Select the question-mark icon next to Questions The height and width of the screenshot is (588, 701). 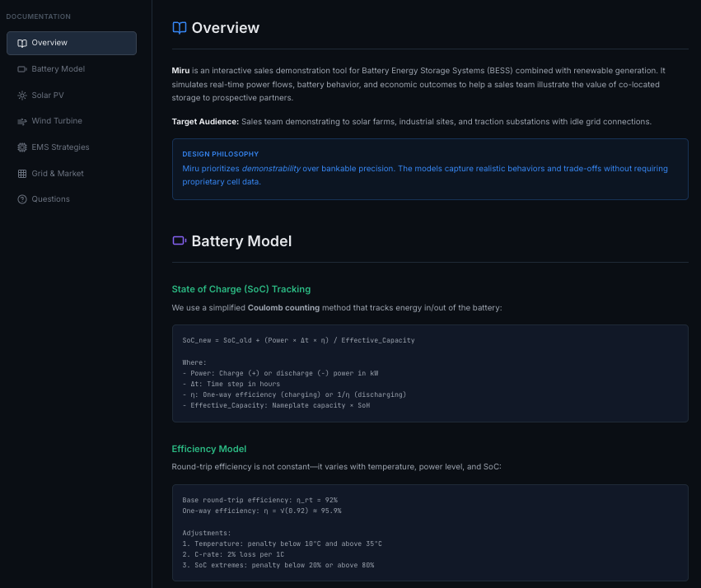[21, 198]
